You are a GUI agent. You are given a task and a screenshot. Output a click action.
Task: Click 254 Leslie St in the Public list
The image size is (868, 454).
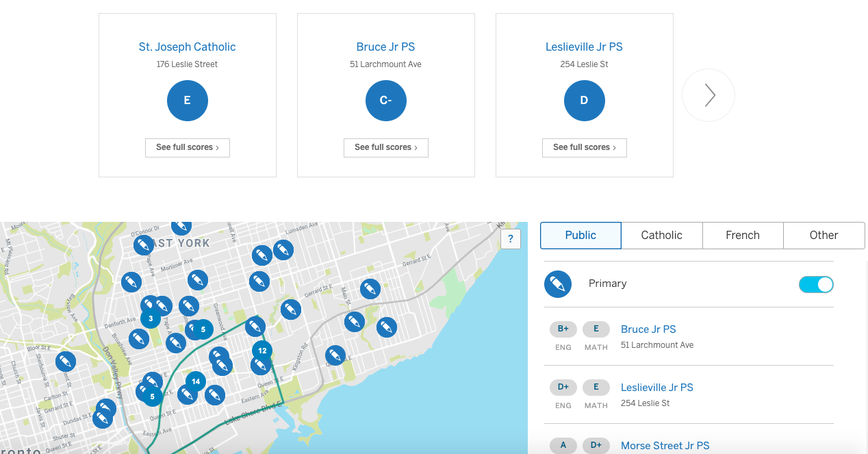point(646,403)
